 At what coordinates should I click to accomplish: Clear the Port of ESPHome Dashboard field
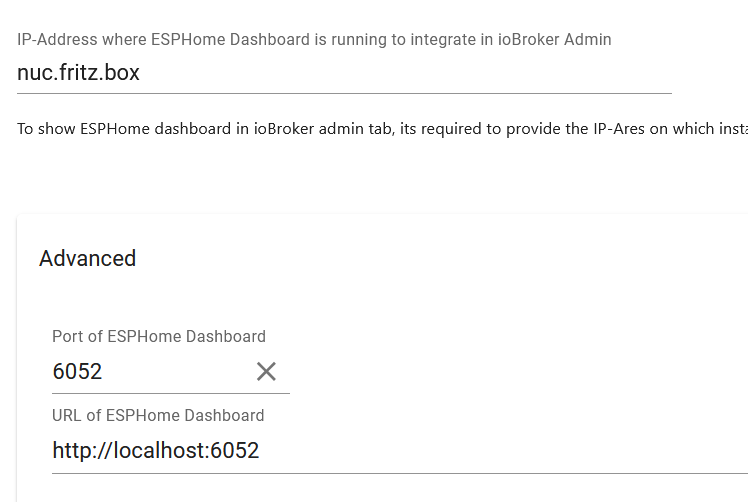(266, 372)
